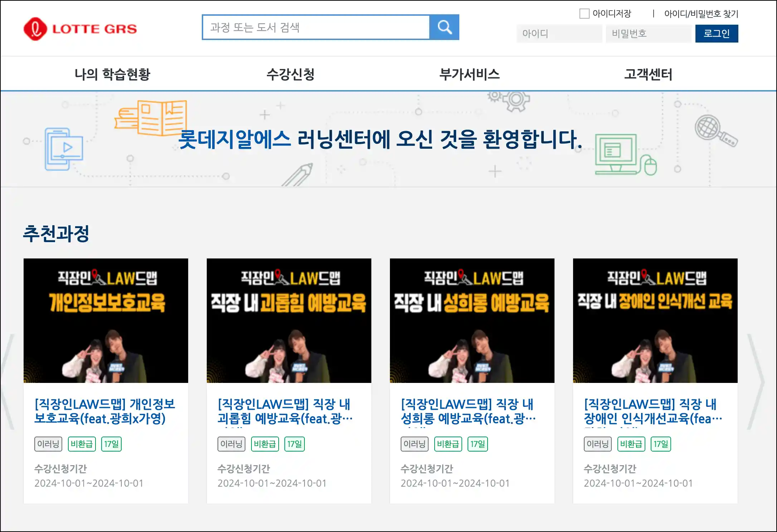
Task: Show next recommended courses with right arrow
Action: pos(755,381)
